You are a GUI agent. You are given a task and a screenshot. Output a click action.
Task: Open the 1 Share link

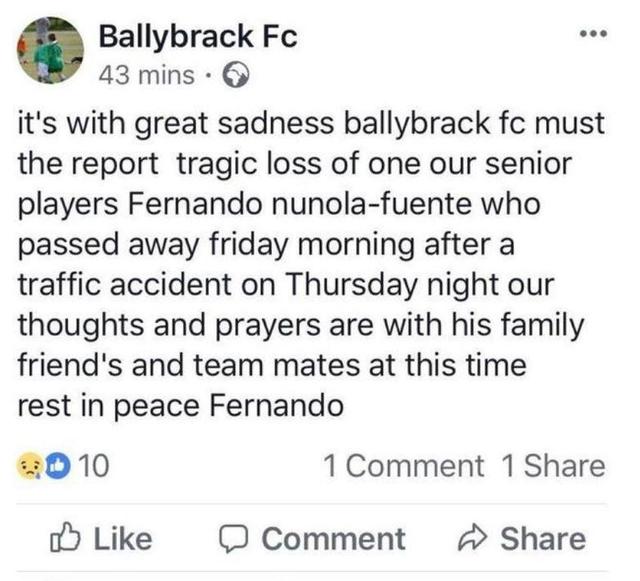tap(553, 466)
